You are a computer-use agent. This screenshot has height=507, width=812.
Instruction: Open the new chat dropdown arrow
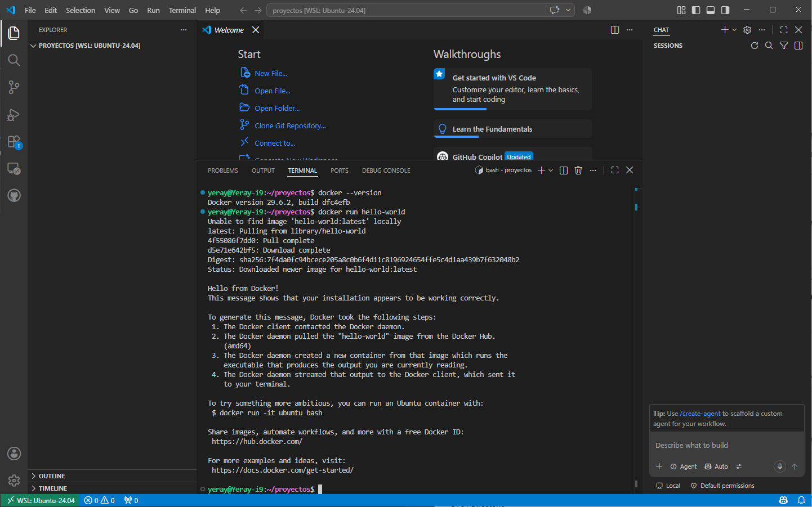[x=734, y=30]
